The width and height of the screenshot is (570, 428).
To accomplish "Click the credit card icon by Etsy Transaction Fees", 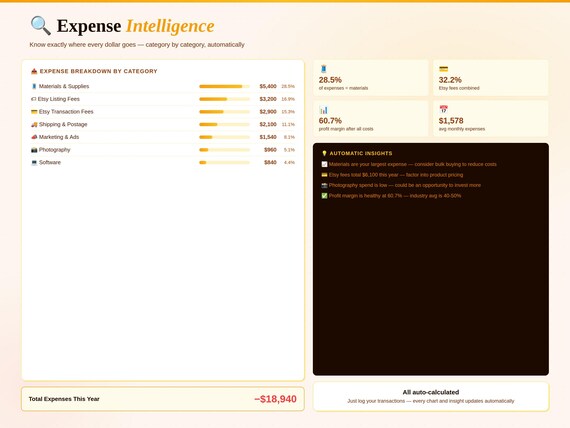I will click(x=34, y=112).
